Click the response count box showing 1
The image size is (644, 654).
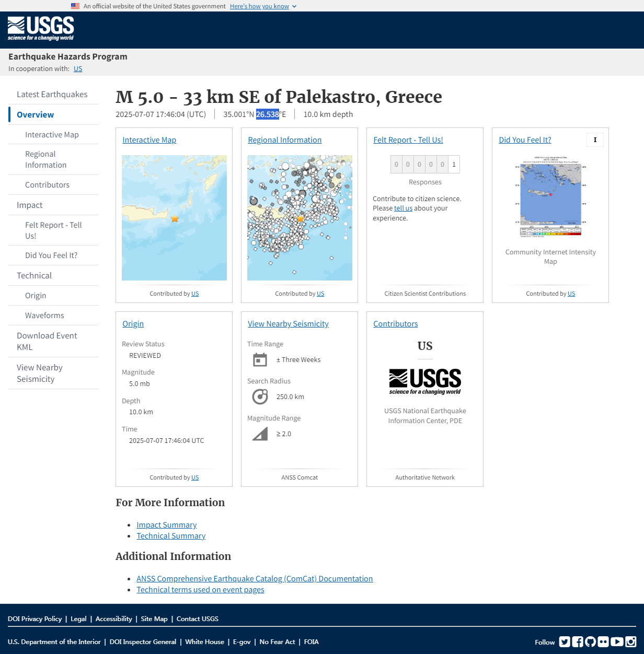pos(454,164)
